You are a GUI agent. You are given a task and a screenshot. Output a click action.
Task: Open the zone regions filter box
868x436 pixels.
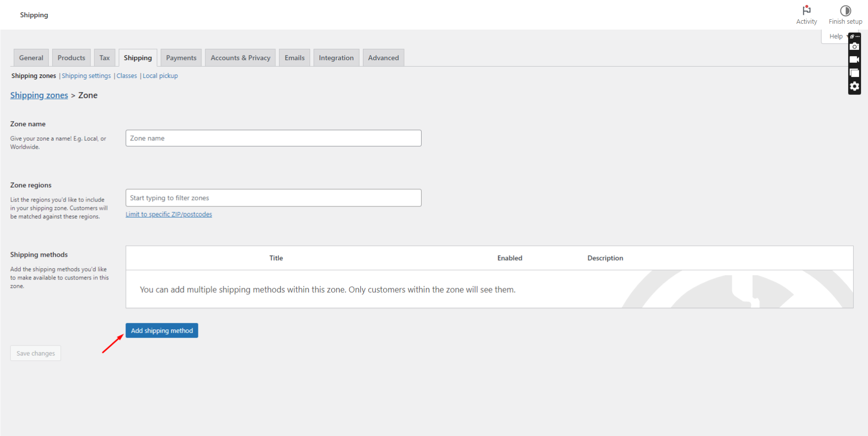273,198
